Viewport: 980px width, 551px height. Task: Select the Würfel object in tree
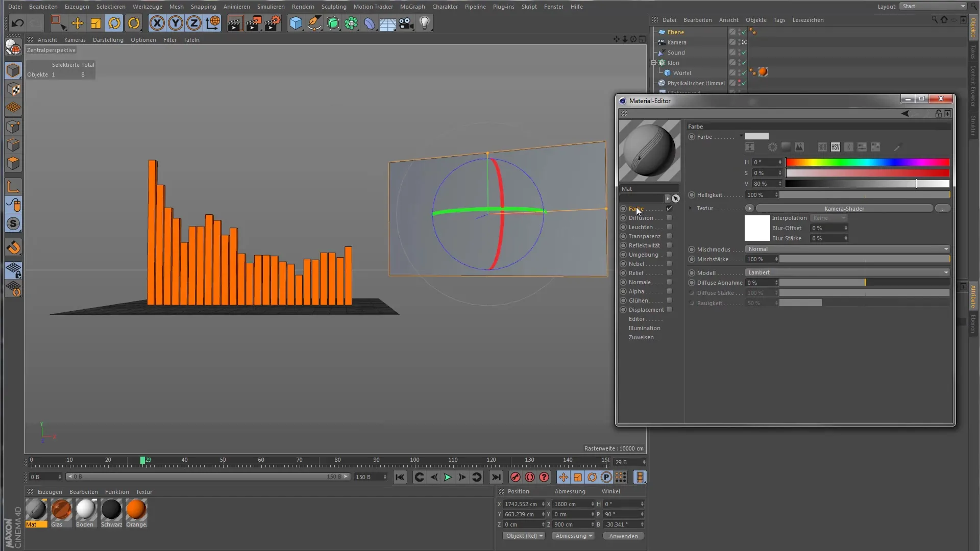pyautogui.click(x=681, y=73)
